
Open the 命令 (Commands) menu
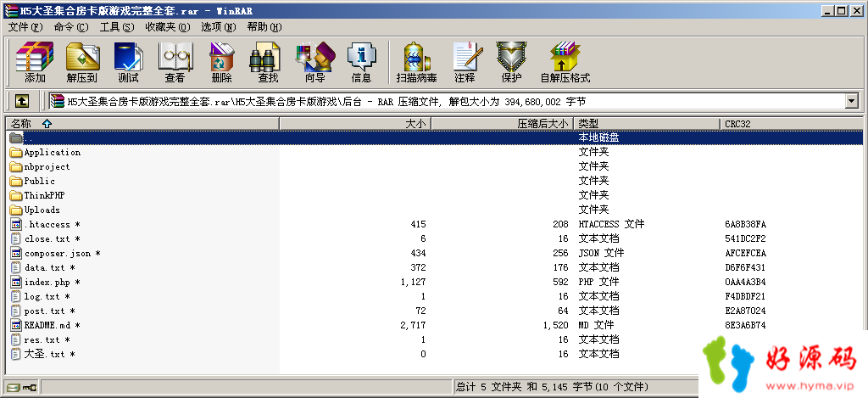tap(71, 27)
